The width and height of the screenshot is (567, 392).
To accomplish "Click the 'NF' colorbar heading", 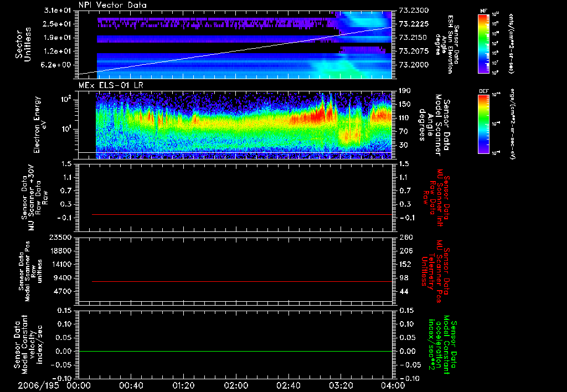I will 483,11.
